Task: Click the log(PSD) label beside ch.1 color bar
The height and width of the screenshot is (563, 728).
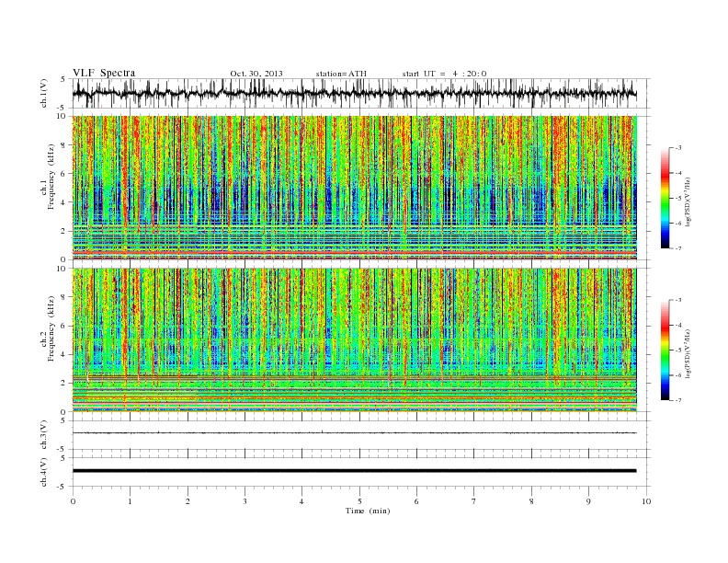Action: tap(688, 202)
